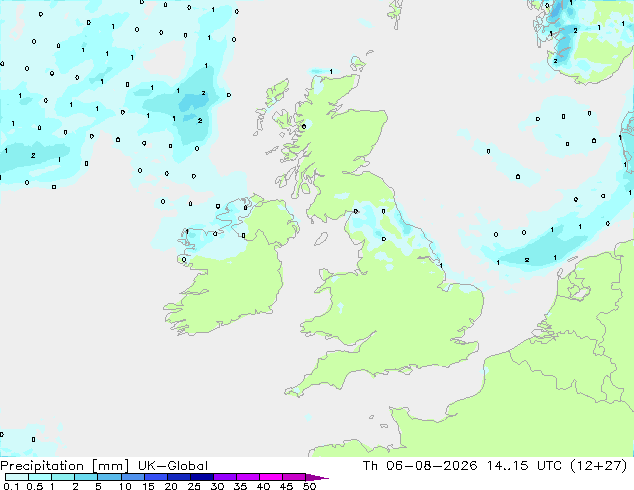Click the 2–5 mm legend color swatch
Viewport: 634px width, 490px height.
click(x=86, y=477)
